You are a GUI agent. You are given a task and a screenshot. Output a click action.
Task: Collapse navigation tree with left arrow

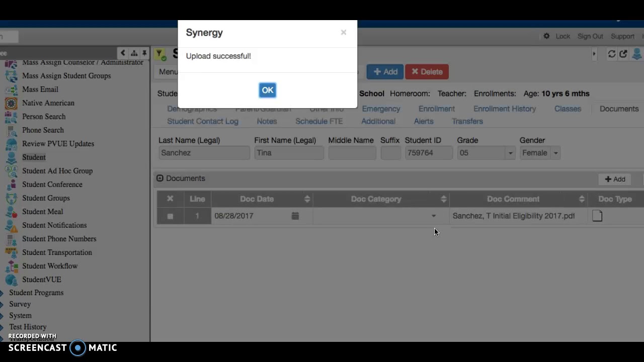(x=123, y=53)
